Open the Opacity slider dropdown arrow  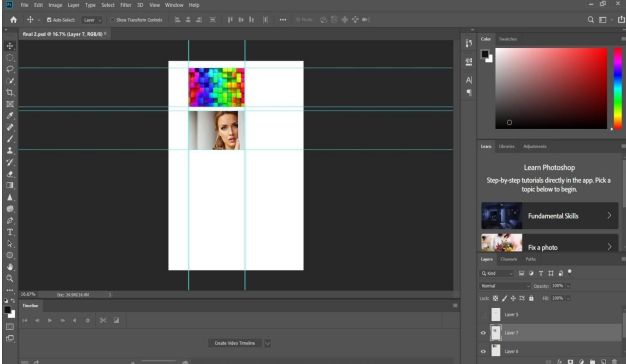pos(568,286)
